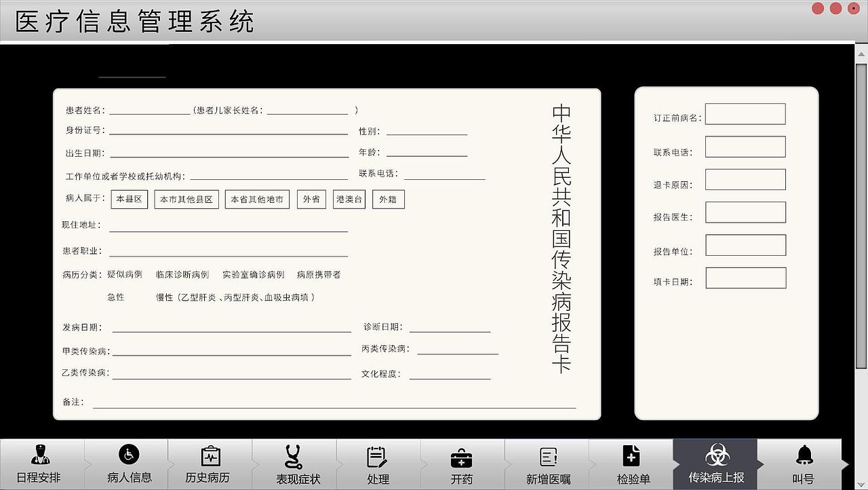Image resolution: width=868 pixels, height=490 pixels.
Task: Switch to 病人信息 tab label
Action: coord(129,478)
